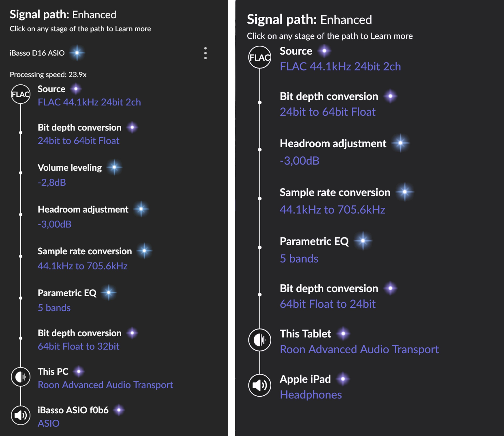Click the This PC audio transport icon
This screenshot has width=504, height=436.
click(x=21, y=377)
